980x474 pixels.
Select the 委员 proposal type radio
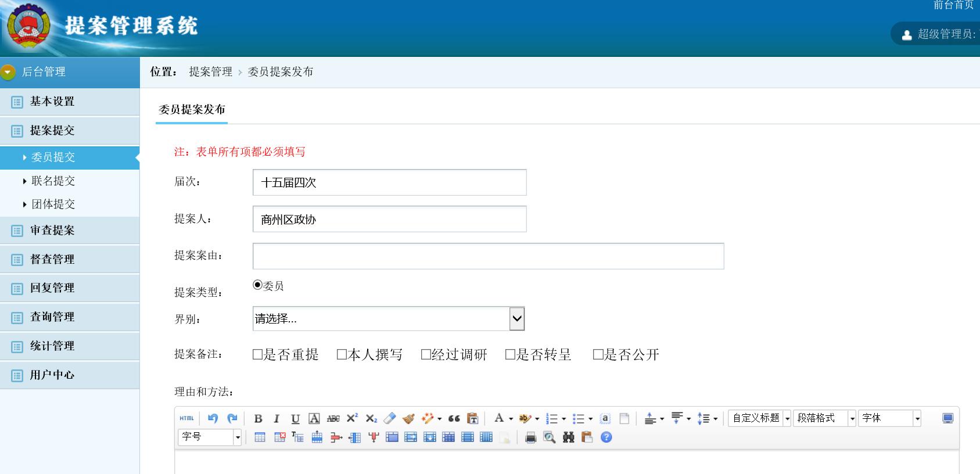click(257, 285)
